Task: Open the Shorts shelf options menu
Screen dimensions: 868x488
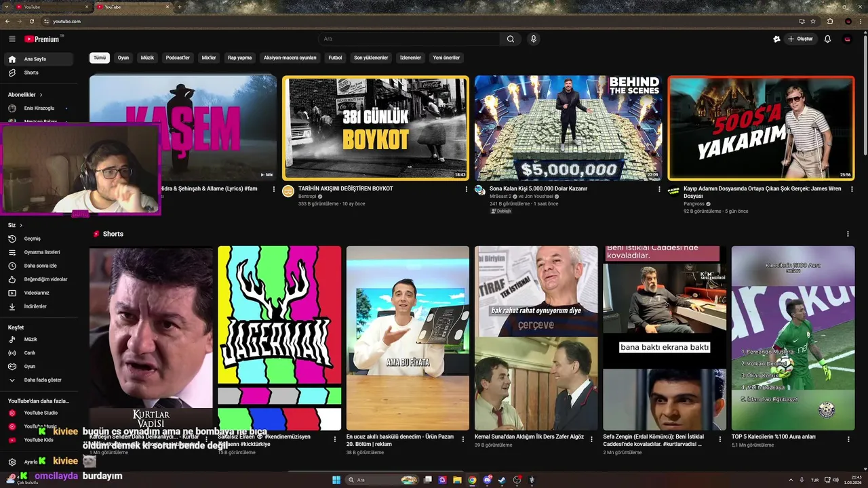Action: tap(848, 234)
